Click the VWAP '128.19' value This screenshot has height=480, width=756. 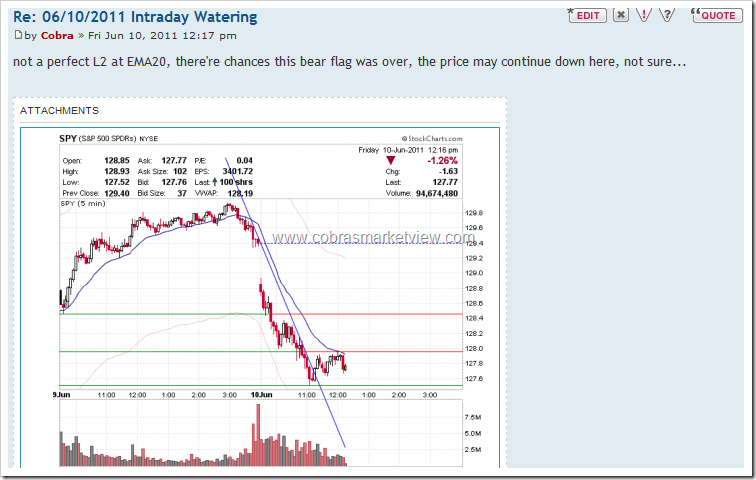tap(240, 193)
